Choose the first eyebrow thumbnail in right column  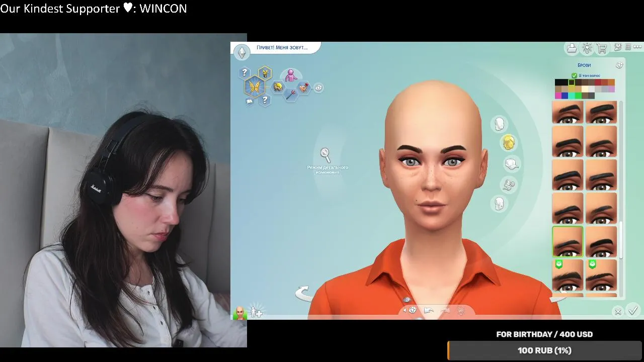(x=601, y=112)
